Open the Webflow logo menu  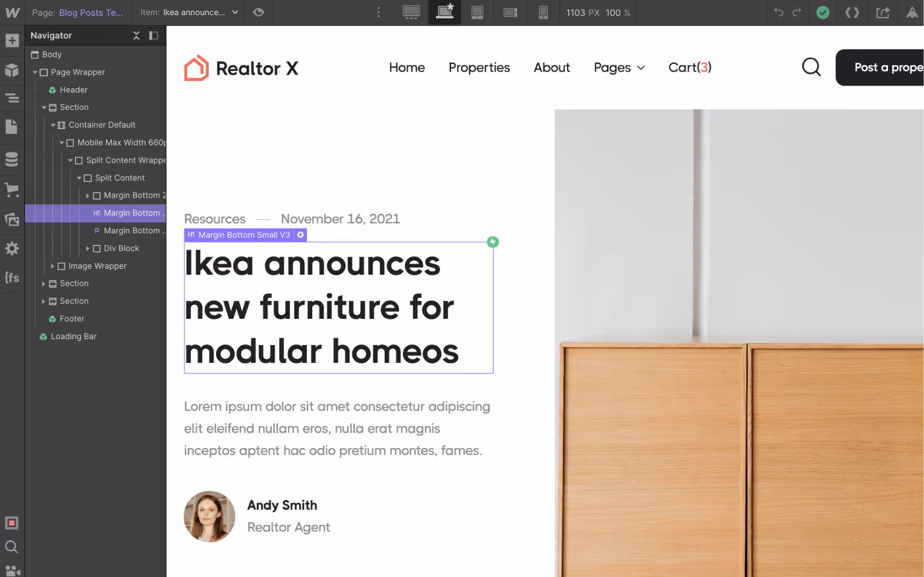[12, 13]
